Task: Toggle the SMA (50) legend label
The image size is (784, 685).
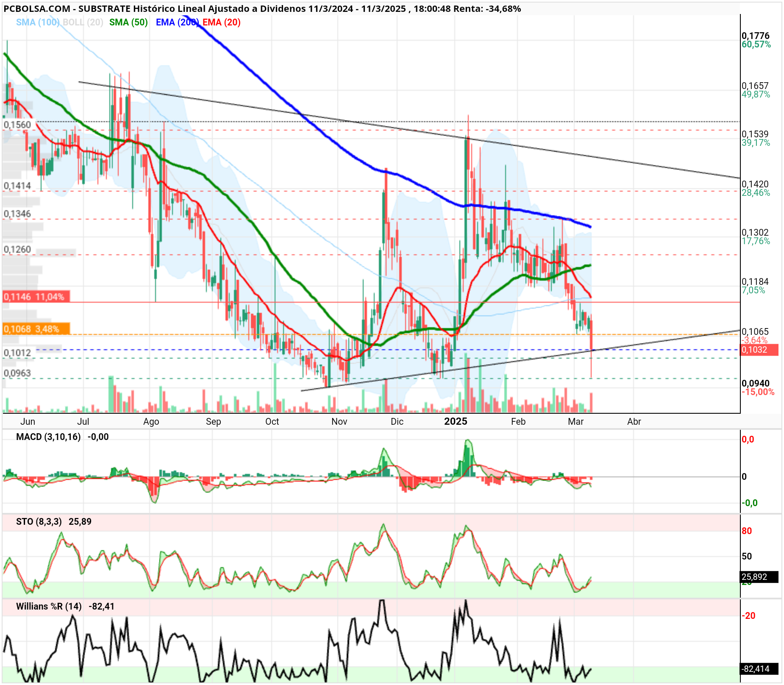Action: [128, 22]
